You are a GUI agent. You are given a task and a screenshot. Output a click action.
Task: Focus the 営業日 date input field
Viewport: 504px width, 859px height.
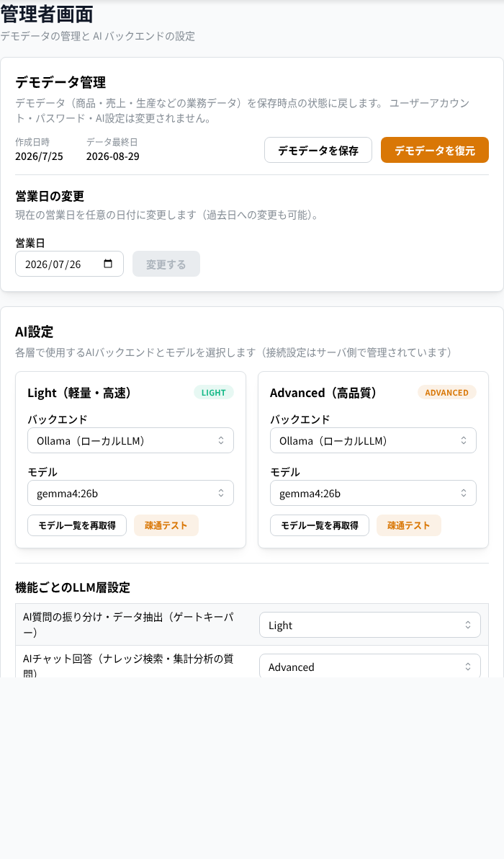tap(70, 264)
